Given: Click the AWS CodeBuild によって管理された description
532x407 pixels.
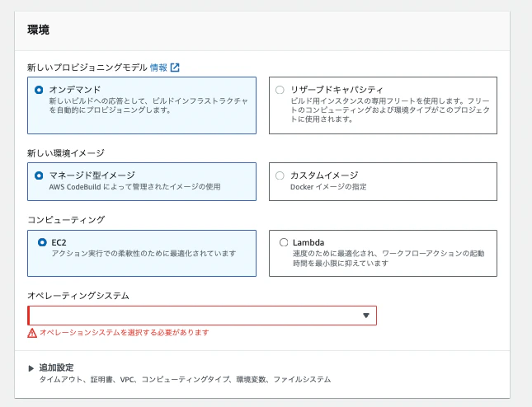Looking at the screenshot, I should [x=135, y=187].
